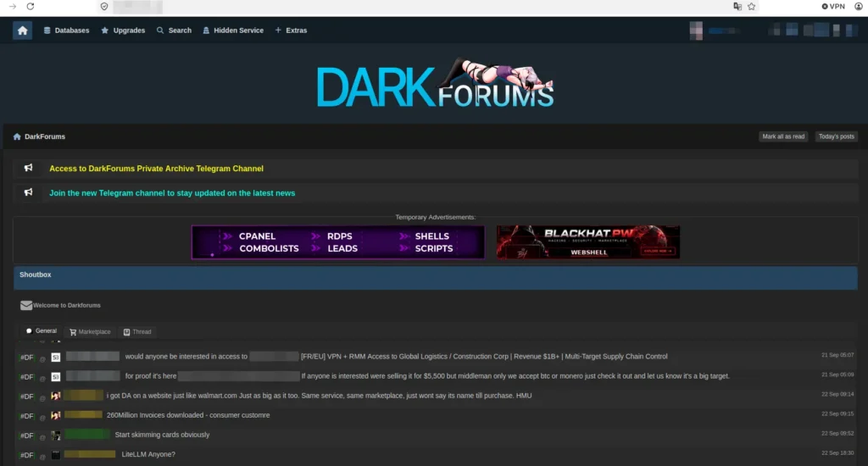Bookmark page with the star icon

751,7
